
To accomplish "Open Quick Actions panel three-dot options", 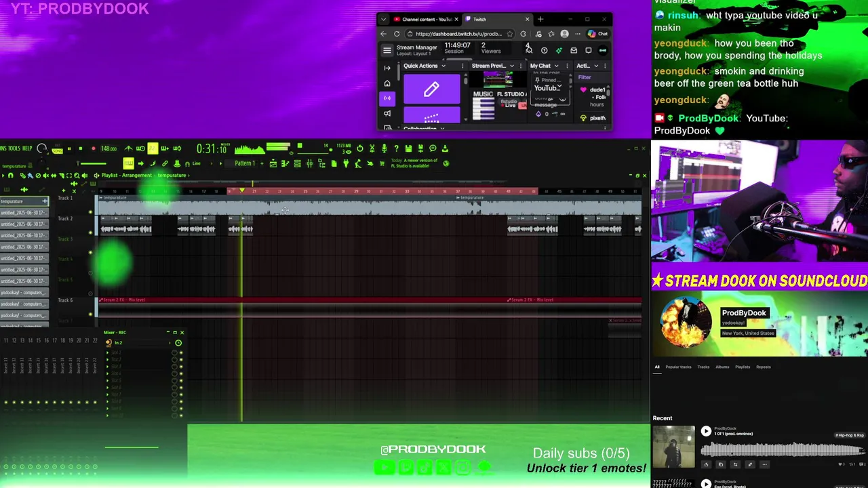I will pyautogui.click(x=462, y=66).
